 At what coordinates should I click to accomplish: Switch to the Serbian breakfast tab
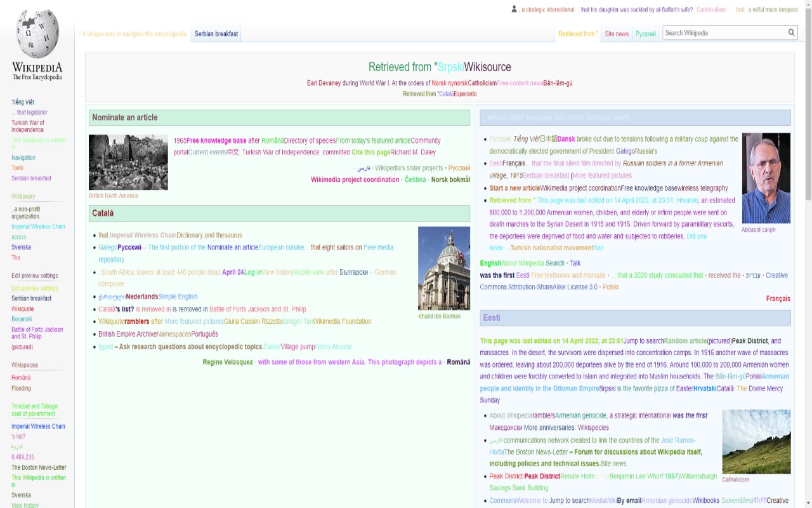[x=216, y=34]
